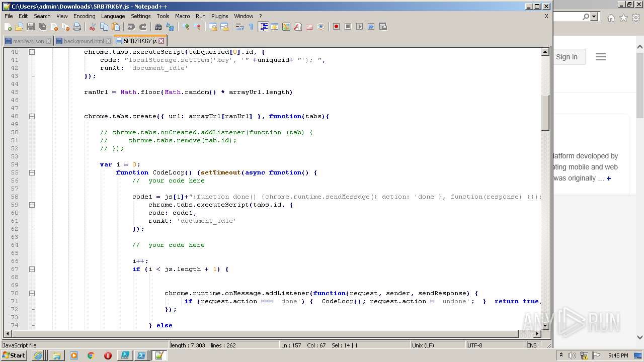
Task: Click Sign in in the browser window
Action: [x=567, y=57]
